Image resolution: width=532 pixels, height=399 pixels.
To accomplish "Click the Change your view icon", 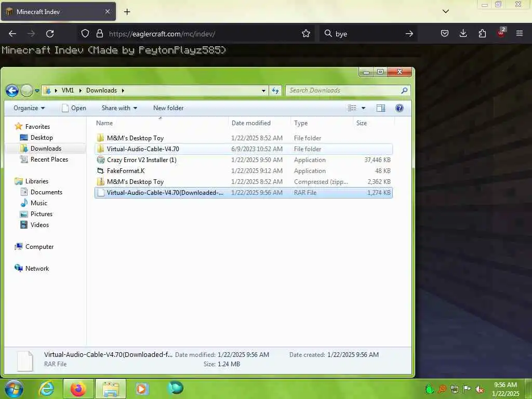I will 352,108.
